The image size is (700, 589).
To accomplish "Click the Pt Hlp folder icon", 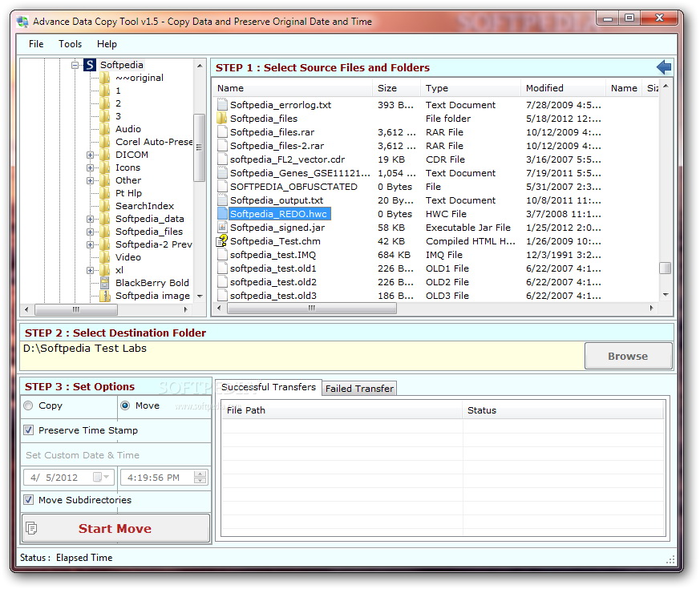I will click(x=105, y=193).
